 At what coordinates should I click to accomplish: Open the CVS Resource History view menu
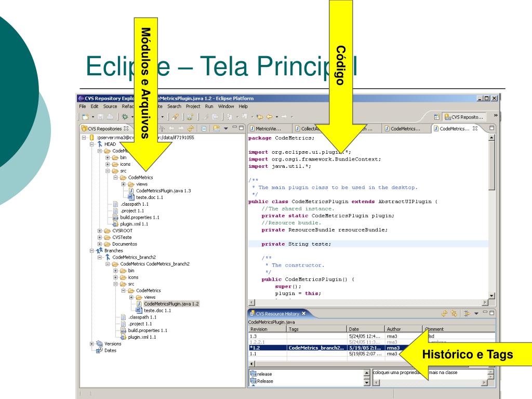click(x=476, y=313)
